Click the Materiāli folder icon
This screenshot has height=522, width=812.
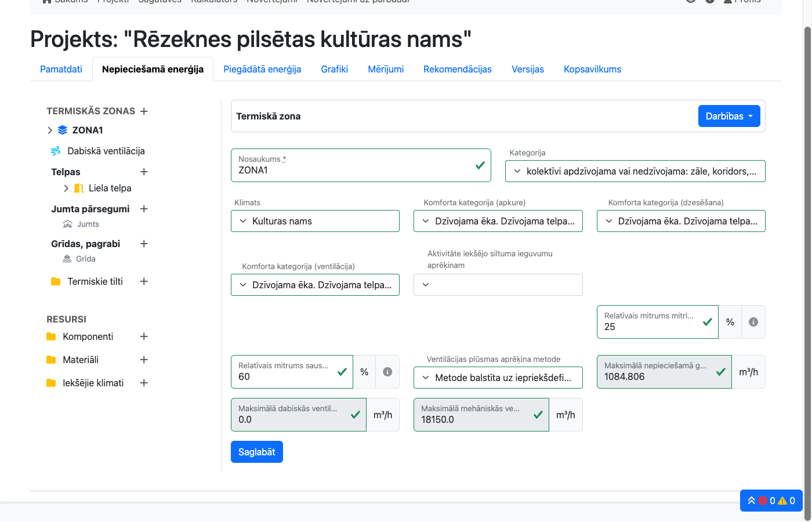50,360
